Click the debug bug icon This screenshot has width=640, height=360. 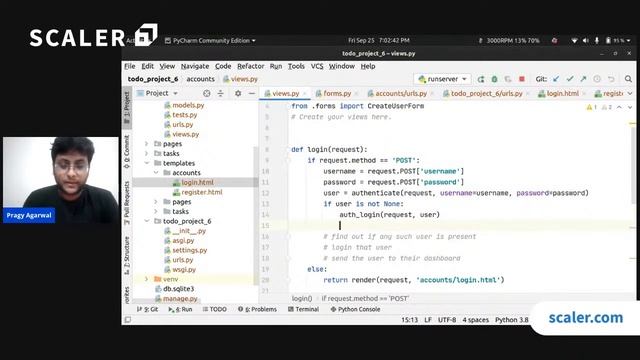pyautogui.click(x=494, y=79)
